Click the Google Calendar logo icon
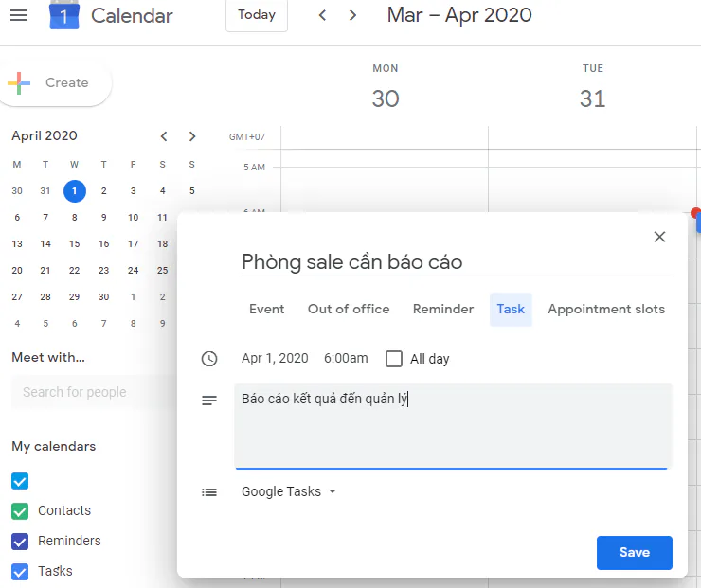 (64, 15)
